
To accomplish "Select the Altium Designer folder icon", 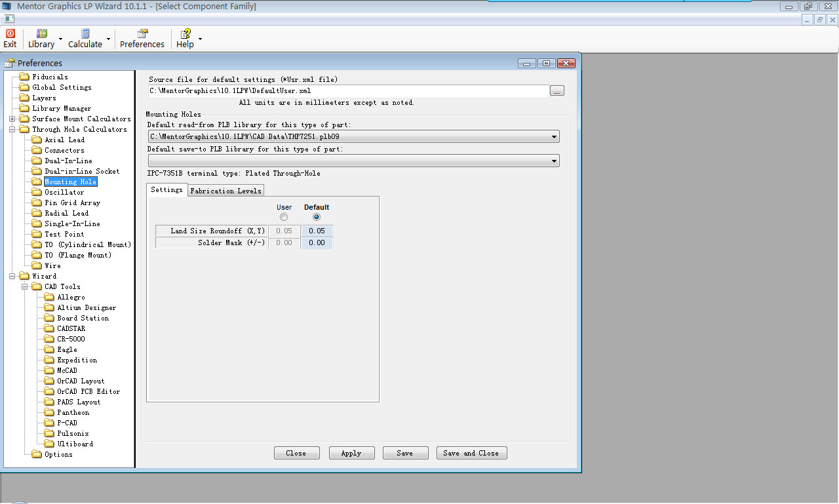I will coord(49,307).
